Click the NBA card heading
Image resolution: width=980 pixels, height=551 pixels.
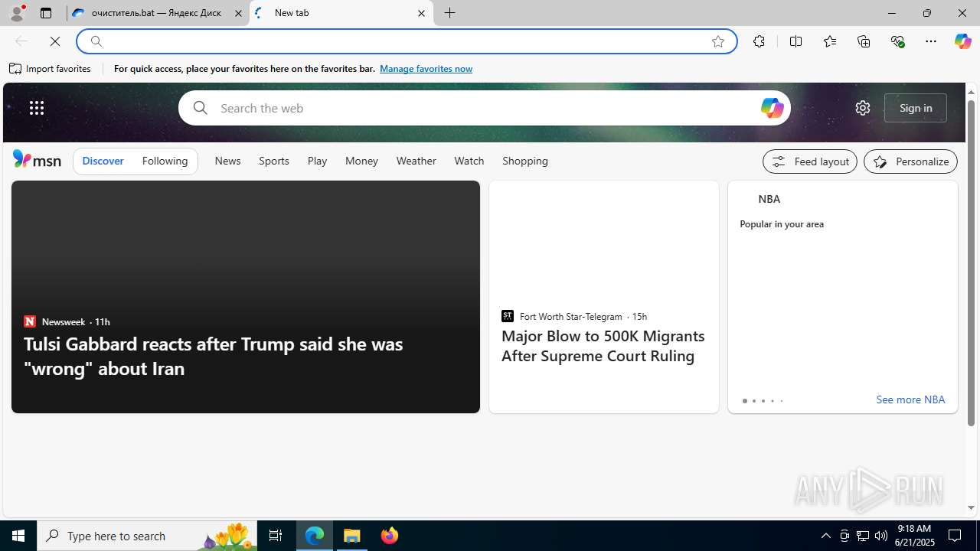769,199
